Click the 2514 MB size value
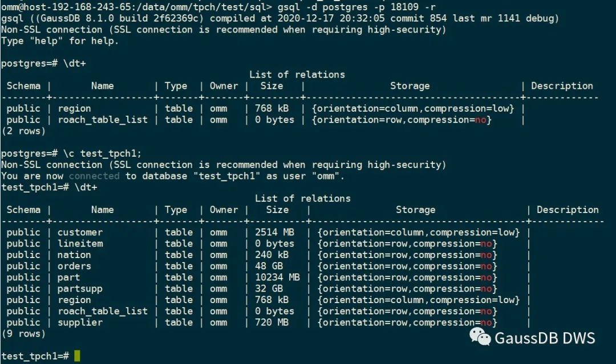This screenshot has width=616, height=364. [275, 232]
